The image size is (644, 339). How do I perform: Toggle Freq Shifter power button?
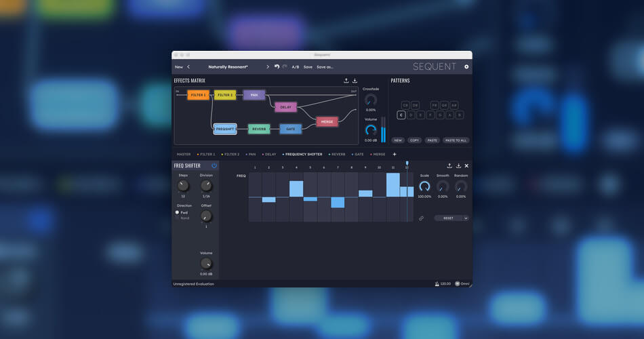tap(214, 165)
